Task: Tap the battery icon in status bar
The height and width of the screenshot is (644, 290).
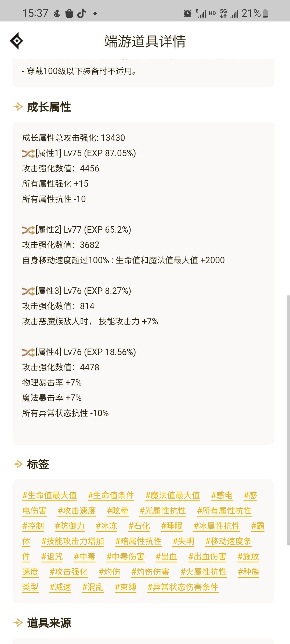Action: click(265, 13)
